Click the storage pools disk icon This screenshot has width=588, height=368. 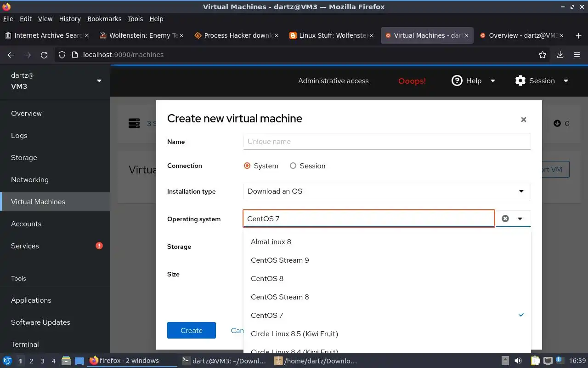(134, 123)
